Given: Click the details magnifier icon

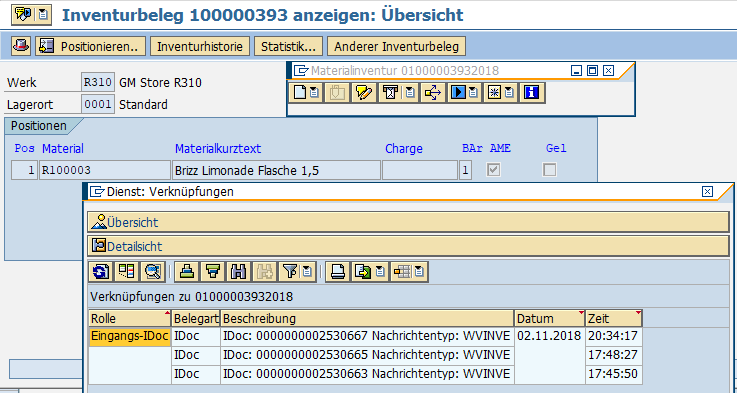Looking at the screenshot, I should coord(152,272).
